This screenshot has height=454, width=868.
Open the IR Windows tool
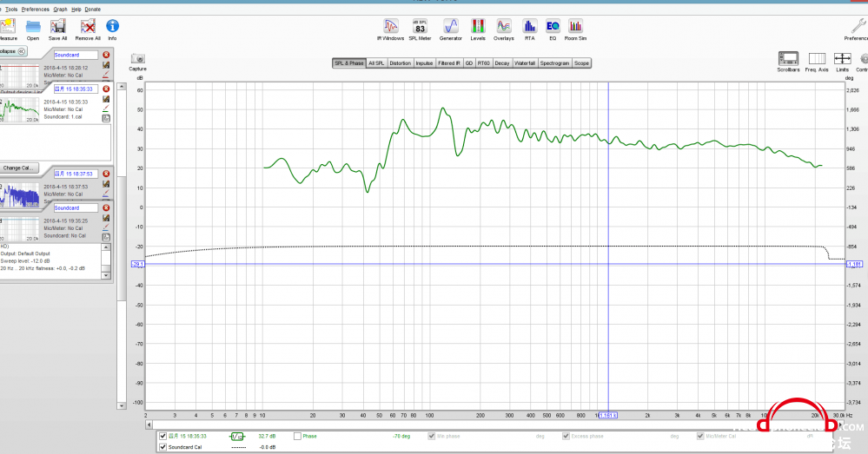point(391,30)
